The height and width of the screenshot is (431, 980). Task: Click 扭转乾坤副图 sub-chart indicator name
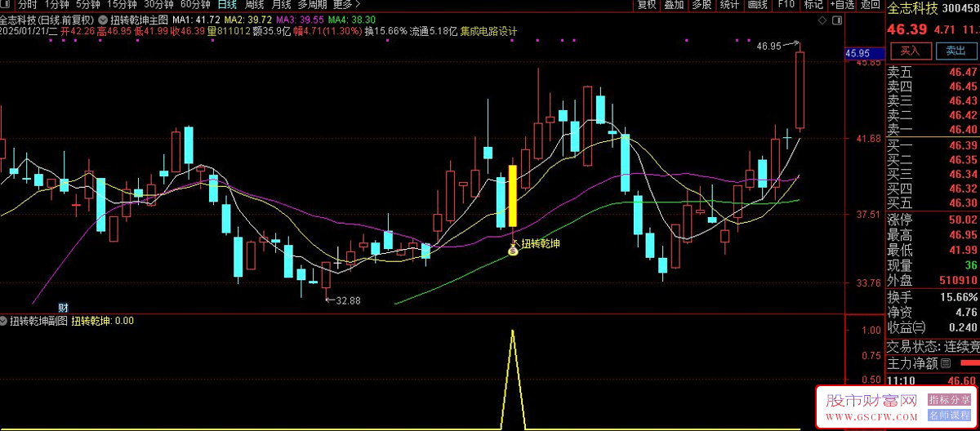38,321
